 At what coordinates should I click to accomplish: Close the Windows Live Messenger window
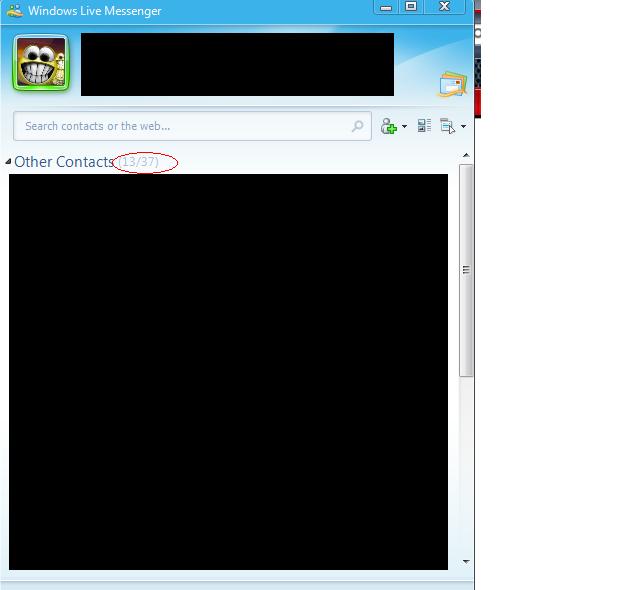click(x=444, y=7)
